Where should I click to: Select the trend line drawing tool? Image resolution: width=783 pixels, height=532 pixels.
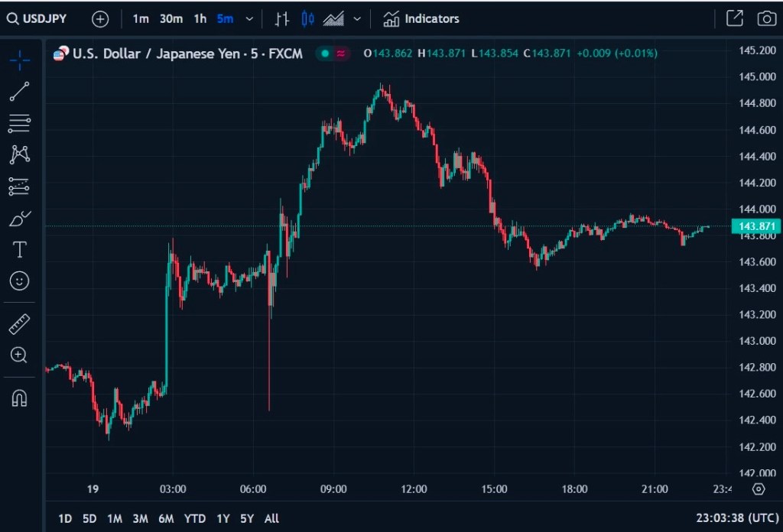(20, 92)
